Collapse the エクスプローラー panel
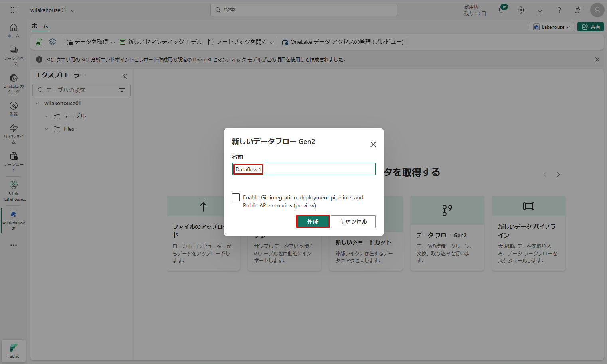Viewport: 607px width, 364px height. 125,76
